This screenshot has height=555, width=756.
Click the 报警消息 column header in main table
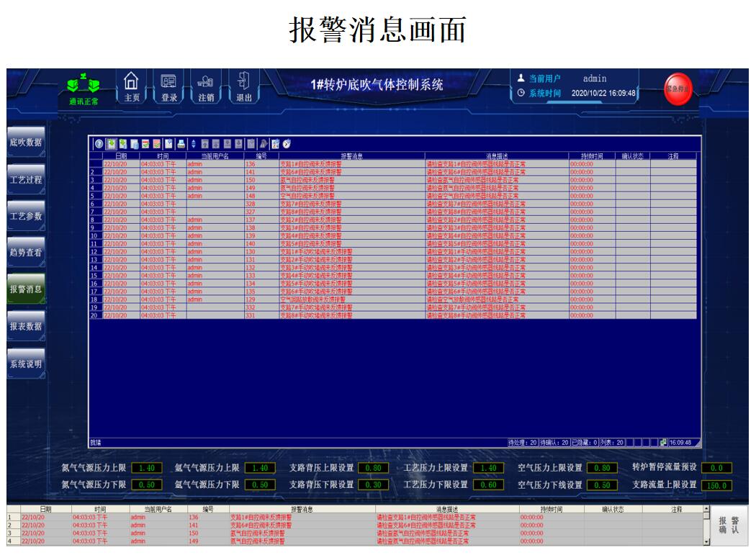pyautogui.click(x=351, y=155)
